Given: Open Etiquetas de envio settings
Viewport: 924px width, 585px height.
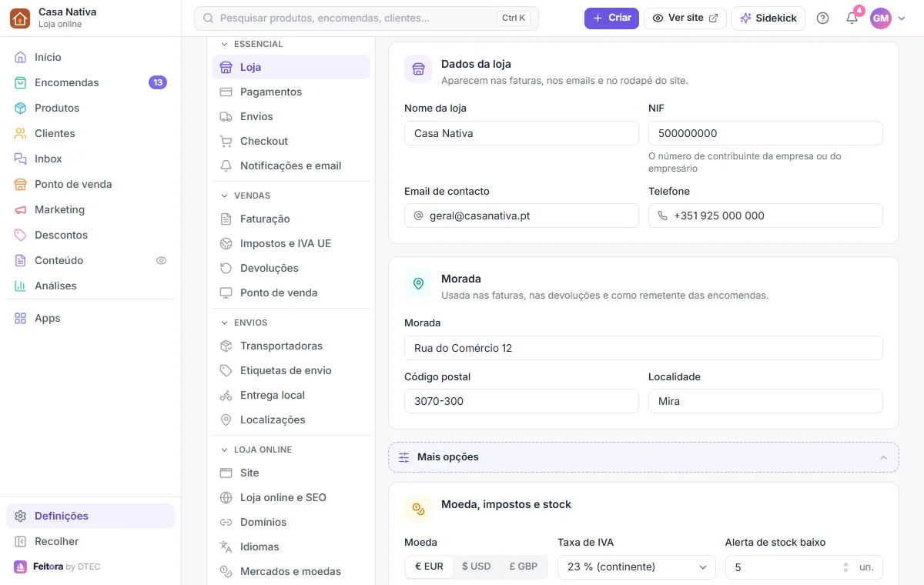Looking at the screenshot, I should click(x=291, y=370).
